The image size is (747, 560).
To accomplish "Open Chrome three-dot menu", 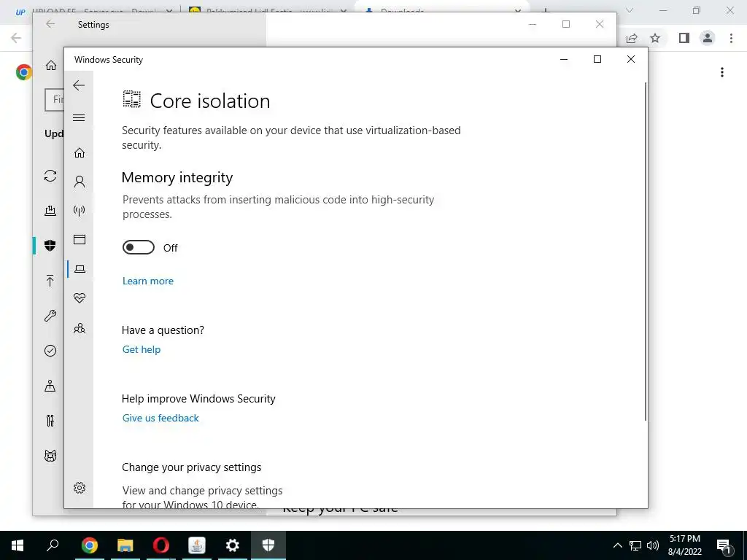I will click(x=731, y=38).
